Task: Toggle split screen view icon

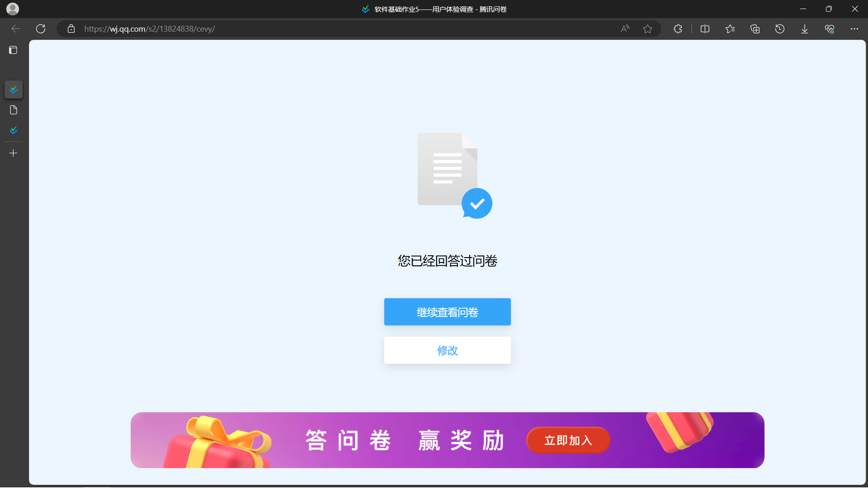Action: coord(705,29)
